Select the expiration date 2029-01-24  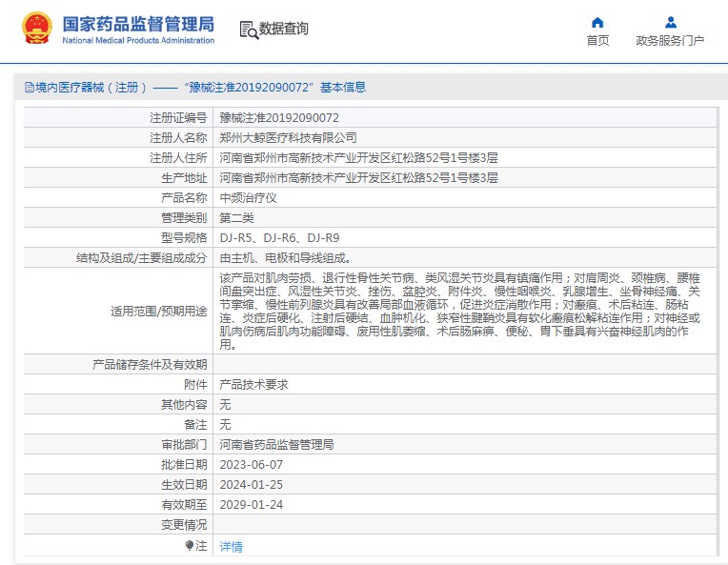[x=252, y=504]
